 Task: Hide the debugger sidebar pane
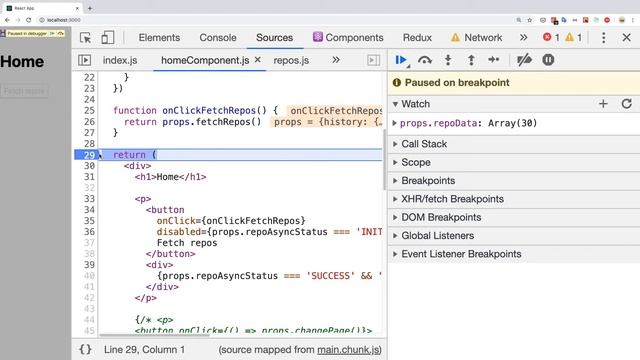(x=373, y=60)
